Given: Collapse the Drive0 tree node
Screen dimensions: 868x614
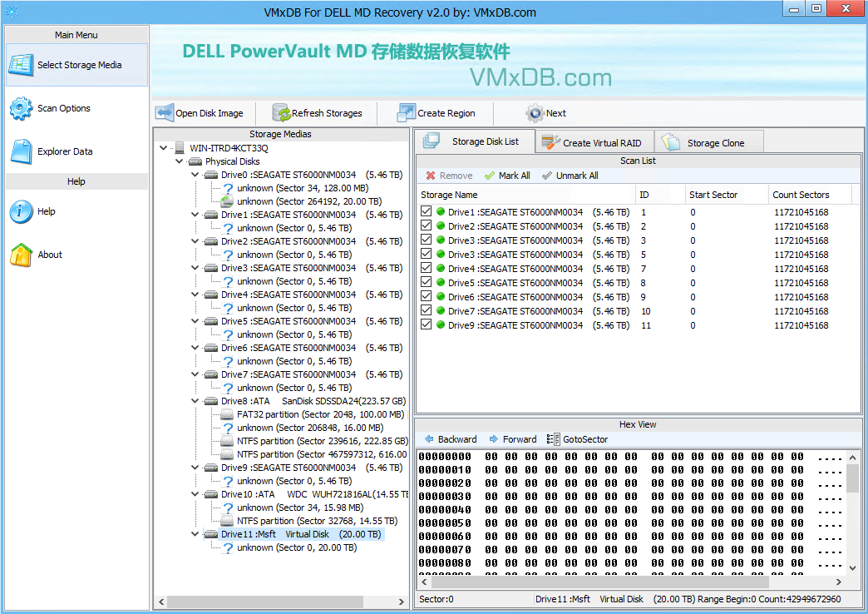Looking at the screenshot, I should point(195,175).
